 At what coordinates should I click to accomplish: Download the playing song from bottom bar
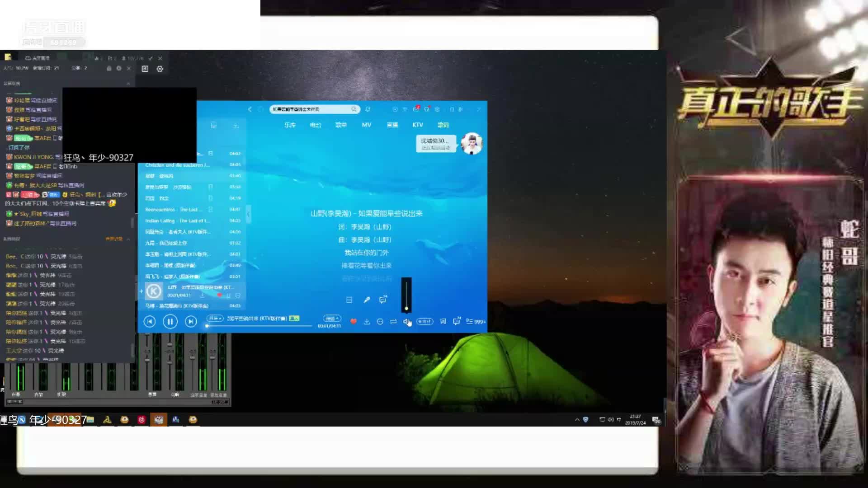367,321
